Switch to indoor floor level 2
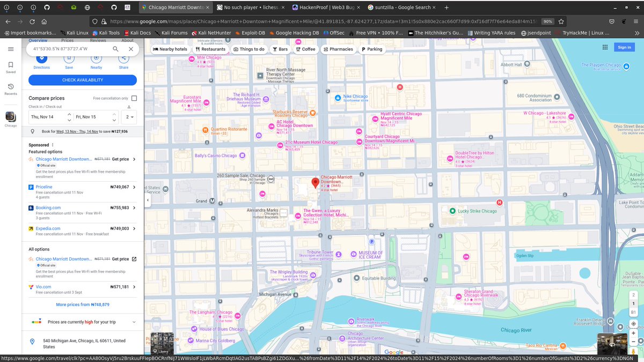Viewport: 644px width, 362px height. (633, 295)
